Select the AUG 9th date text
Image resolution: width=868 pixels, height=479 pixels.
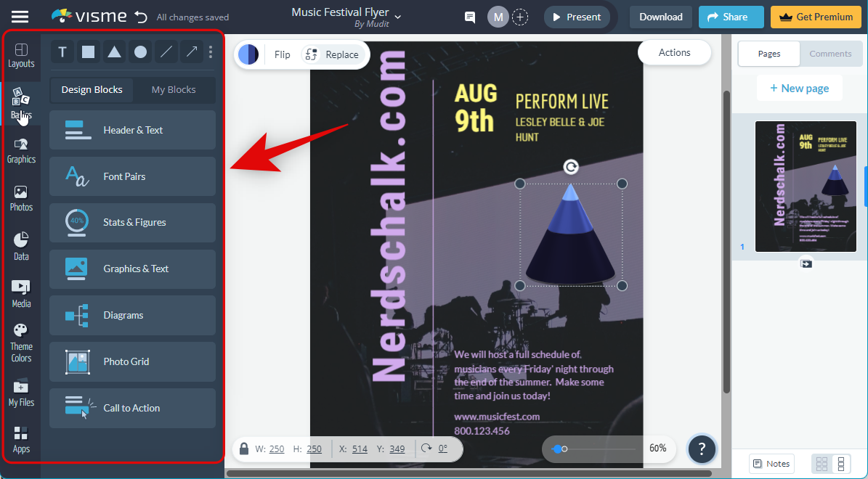476,108
